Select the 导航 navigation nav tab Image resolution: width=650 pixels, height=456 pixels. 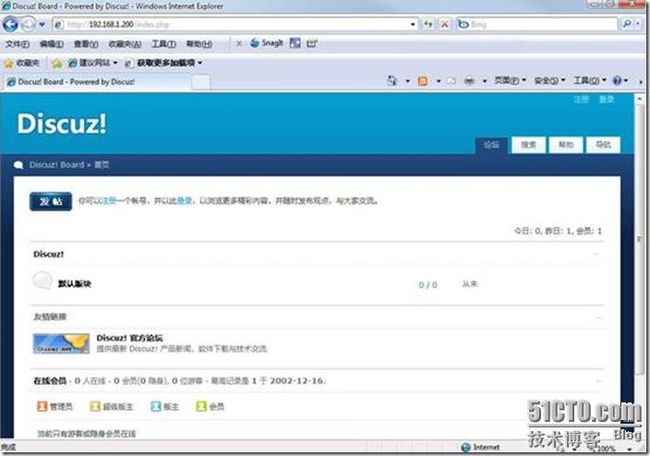[604, 145]
